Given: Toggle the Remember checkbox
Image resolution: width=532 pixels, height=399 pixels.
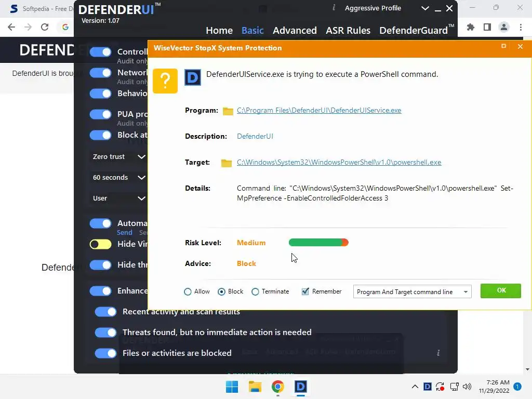Looking at the screenshot, I should click(x=305, y=291).
